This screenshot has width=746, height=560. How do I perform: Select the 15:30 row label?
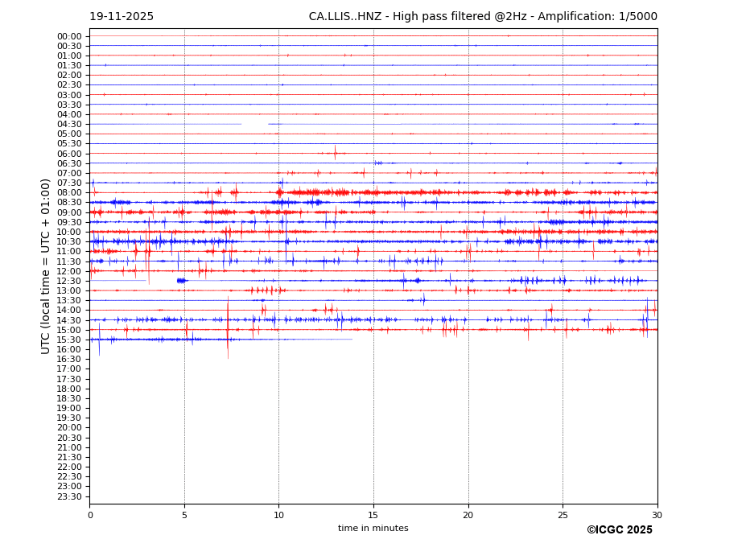pos(69,340)
